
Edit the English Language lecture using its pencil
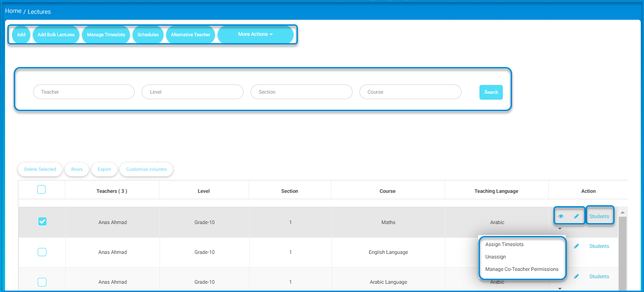pyautogui.click(x=576, y=246)
